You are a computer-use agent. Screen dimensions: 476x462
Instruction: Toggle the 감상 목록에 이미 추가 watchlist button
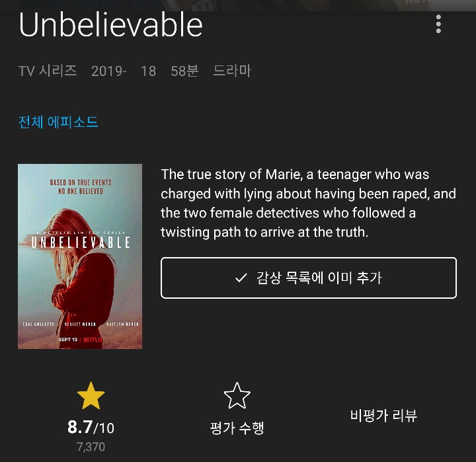(309, 278)
